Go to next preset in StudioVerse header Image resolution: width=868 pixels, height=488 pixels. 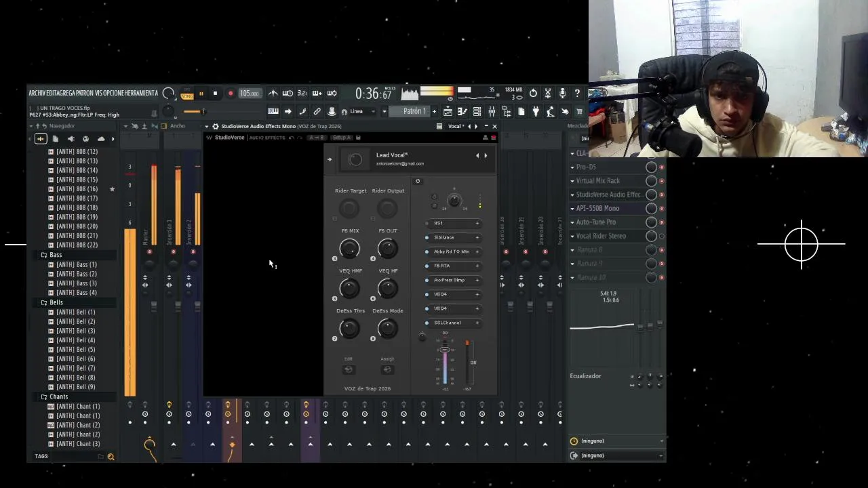(x=476, y=126)
